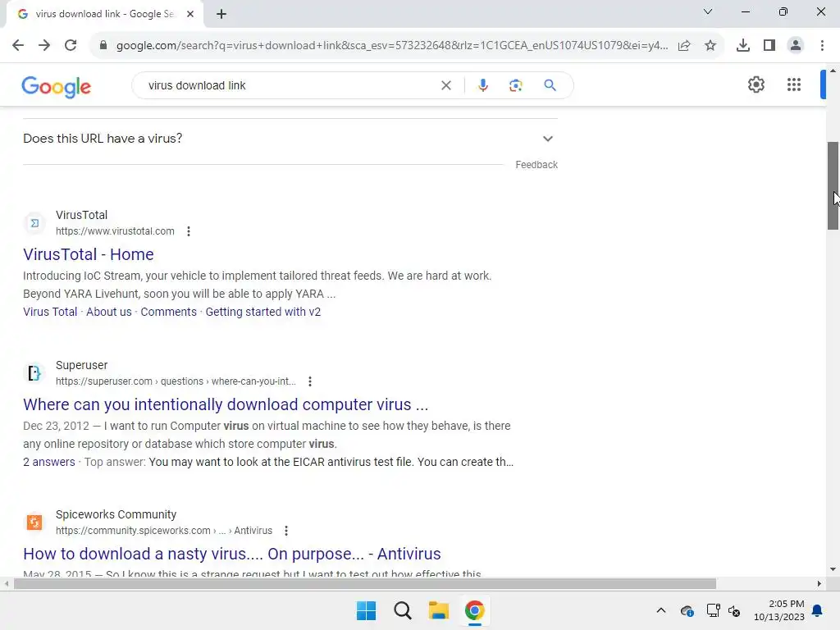Click the Spiceworks Community favicon
The height and width of the screenshot is (630, 840).
pos(34,522)
